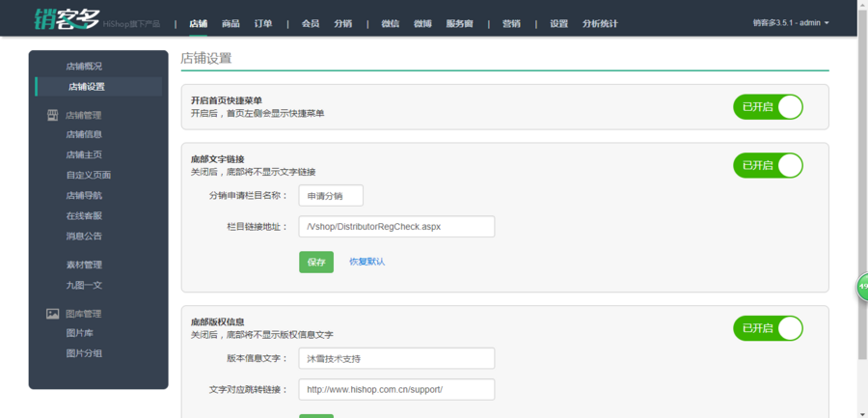
Task: Go to 会员 in top navigation
Action: pyautogui.click(x=310, y=24)
